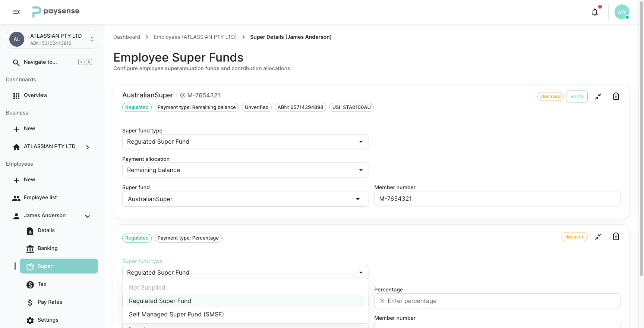This screenshot has height=328, width=644.
Task: Open the Payment allocation Remaining balance dropdown
Action: pos(245,170)
